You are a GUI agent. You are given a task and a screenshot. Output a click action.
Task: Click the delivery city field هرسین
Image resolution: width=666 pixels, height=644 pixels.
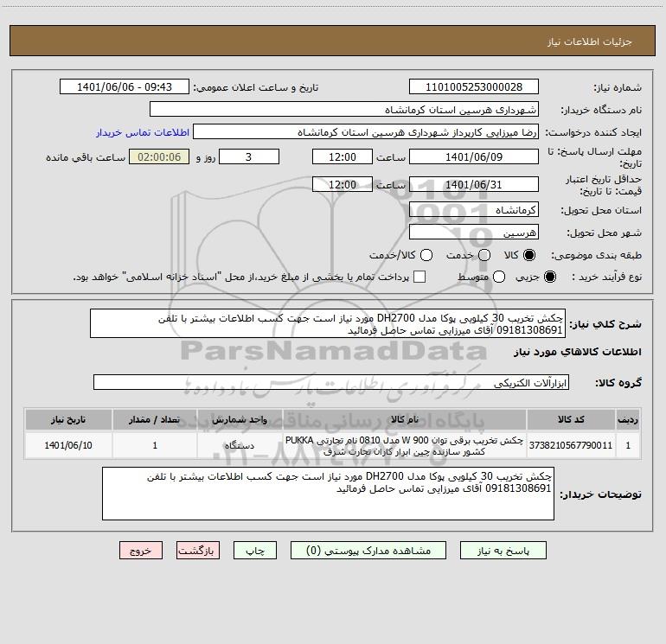pos(474,233)
